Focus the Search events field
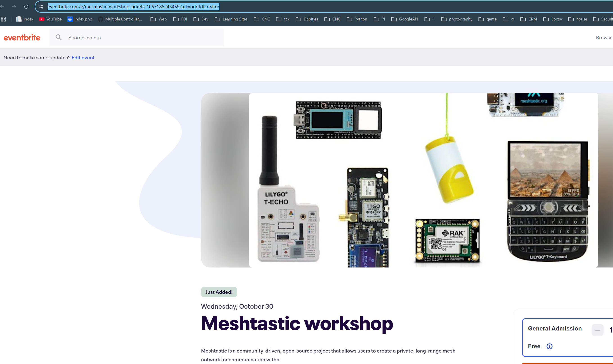 [x=137, y=37]
